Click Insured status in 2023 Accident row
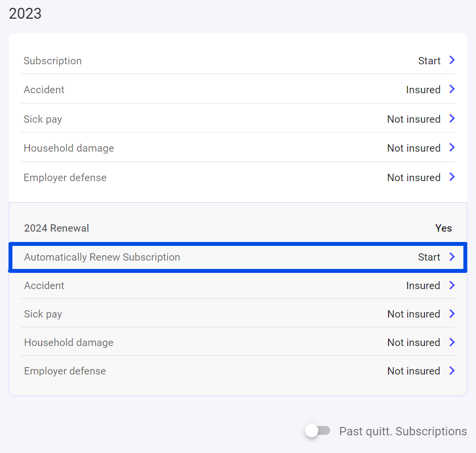 point(423,90)
